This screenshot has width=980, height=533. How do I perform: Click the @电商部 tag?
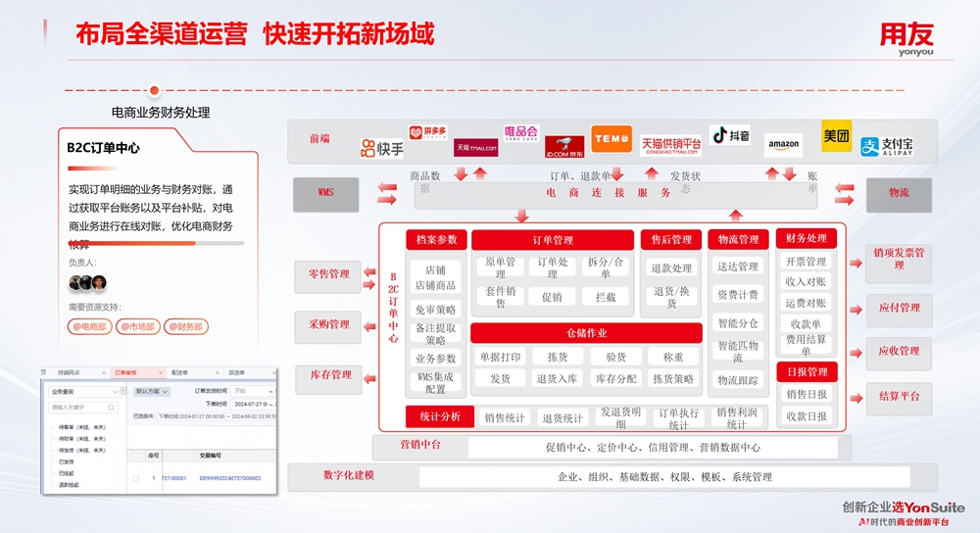coord(90,327)
